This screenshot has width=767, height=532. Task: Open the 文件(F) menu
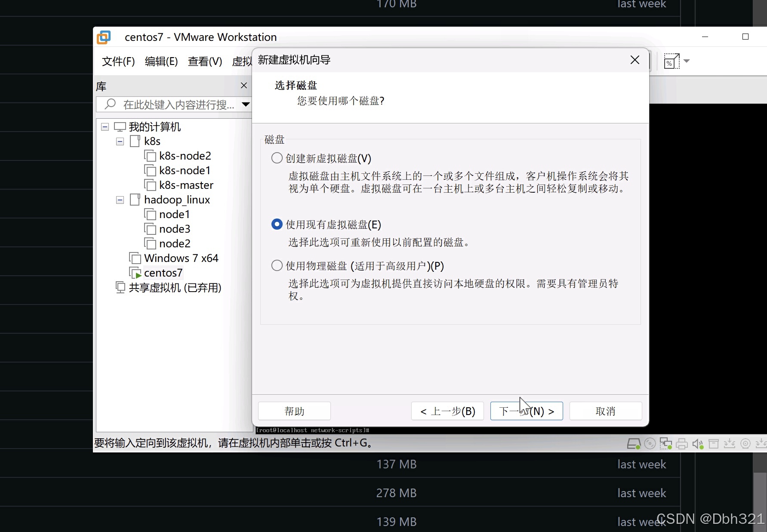point(118,62)
